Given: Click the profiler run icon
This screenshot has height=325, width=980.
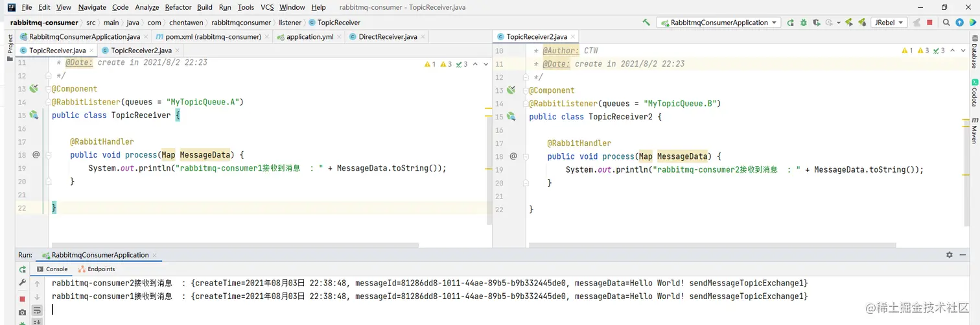Looking at the screenshot, I should (829, 23).
